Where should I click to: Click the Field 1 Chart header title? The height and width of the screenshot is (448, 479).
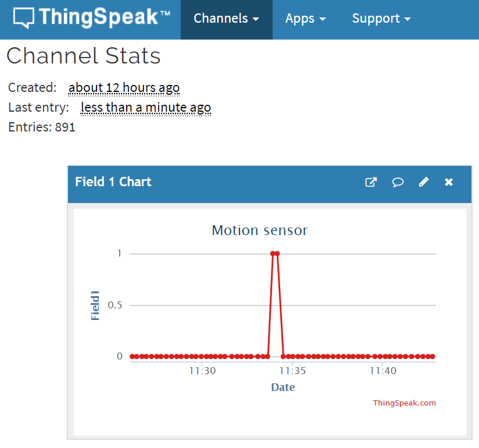(x=113, y=182)
